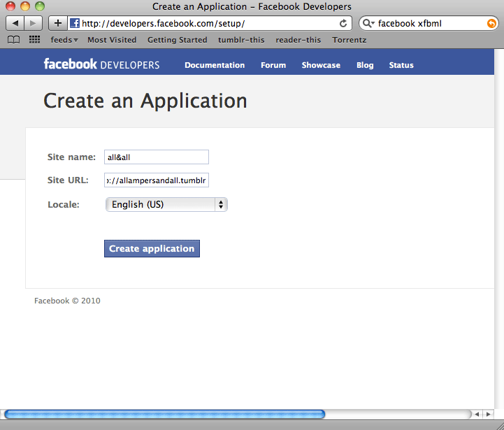The height and width of the screenshot is (430, 504).
Task: Open the Blog nav item
Action: pos(365,65)
